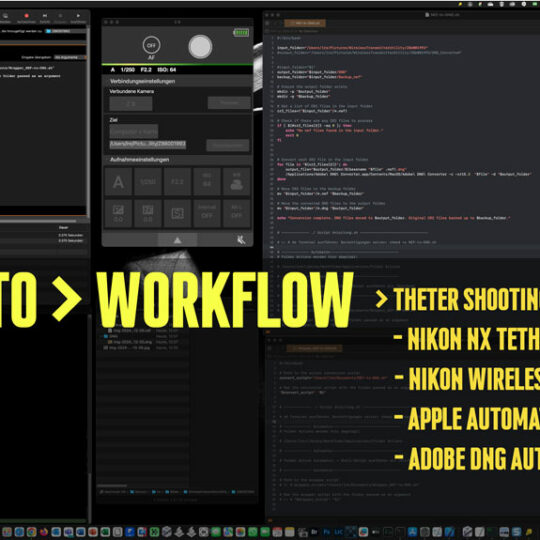Click the F2.2 aperture tile
This screenshot has width=540, height=540.
coord(177,181)
